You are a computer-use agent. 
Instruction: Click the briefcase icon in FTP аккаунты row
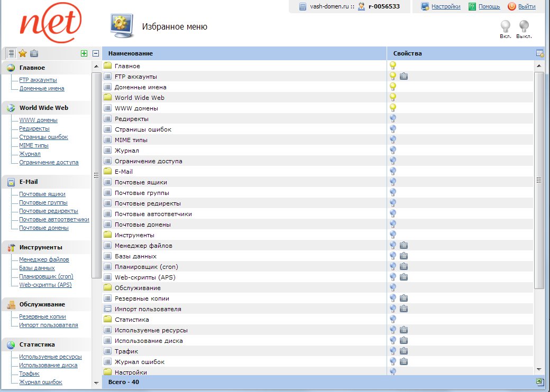click(x=404, y=77)
